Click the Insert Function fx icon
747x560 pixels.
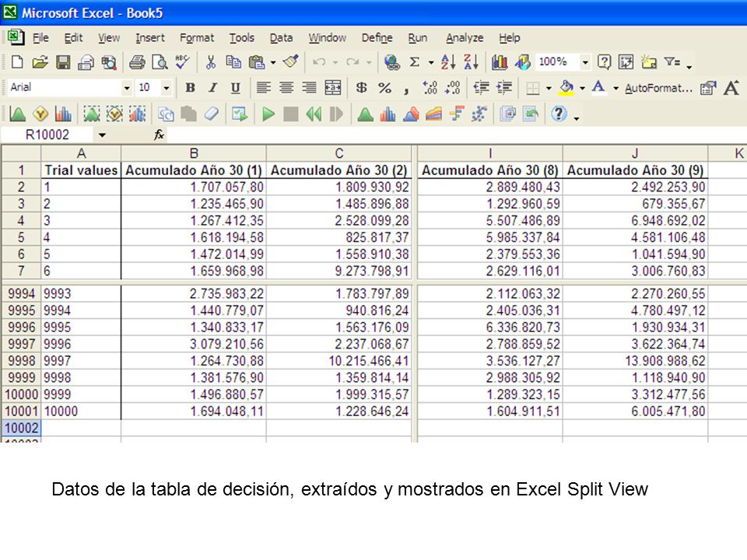point(159,135)
